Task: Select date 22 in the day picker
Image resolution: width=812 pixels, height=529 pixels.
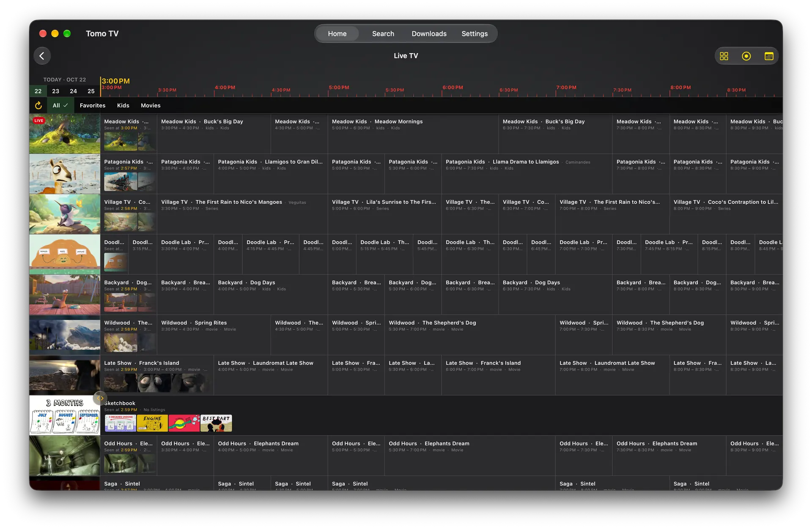Action: pyautogui.click(x=38, y=91)
